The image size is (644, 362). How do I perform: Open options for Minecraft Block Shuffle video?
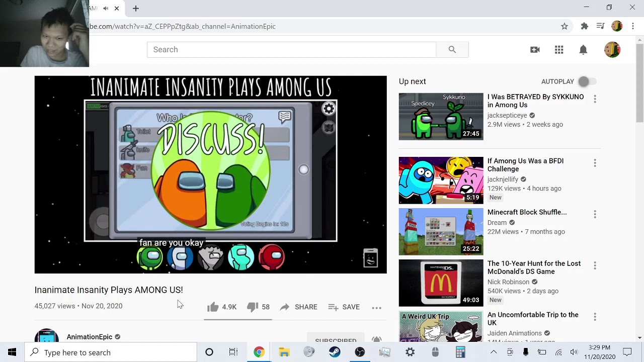click(x=595, y=214)
